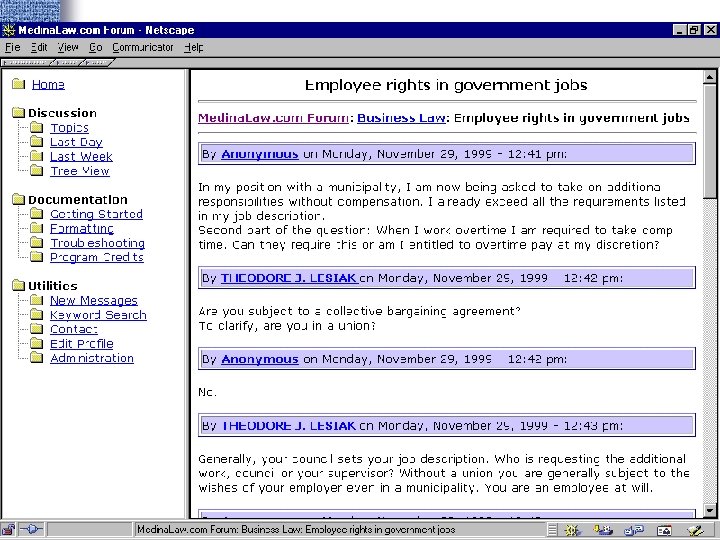Viewport: 720px width, 540px height.
Task: Click the component bar grip handle
Action: tap(552, 530)
